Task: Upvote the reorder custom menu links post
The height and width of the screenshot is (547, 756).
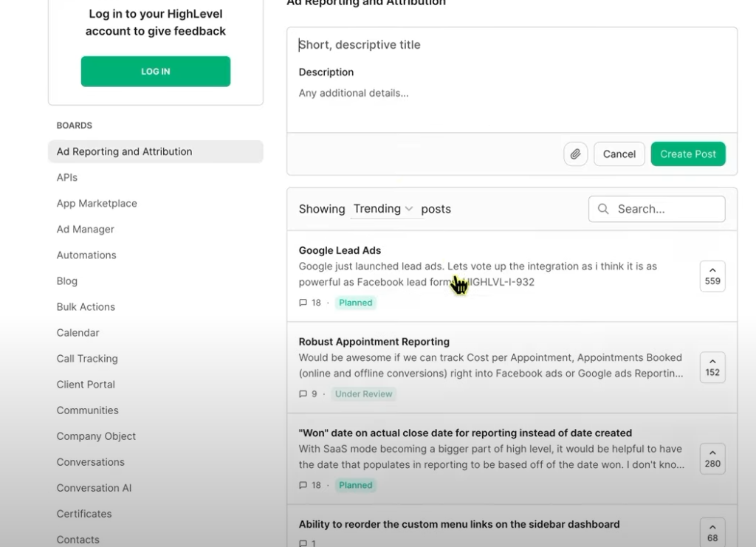Action: click(712, 532)
